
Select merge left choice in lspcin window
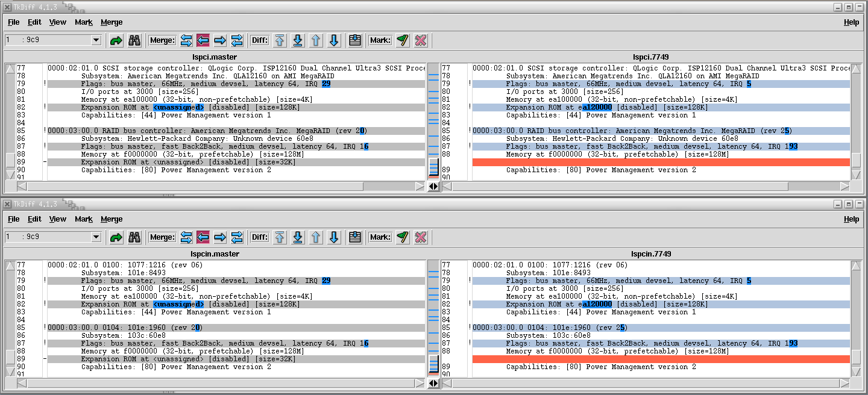pos(203,237)
